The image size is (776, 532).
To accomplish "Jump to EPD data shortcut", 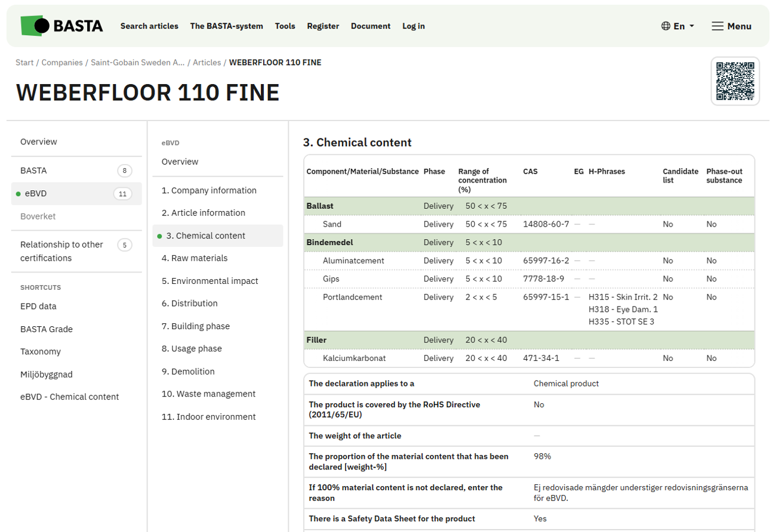I will pos(38,307).
